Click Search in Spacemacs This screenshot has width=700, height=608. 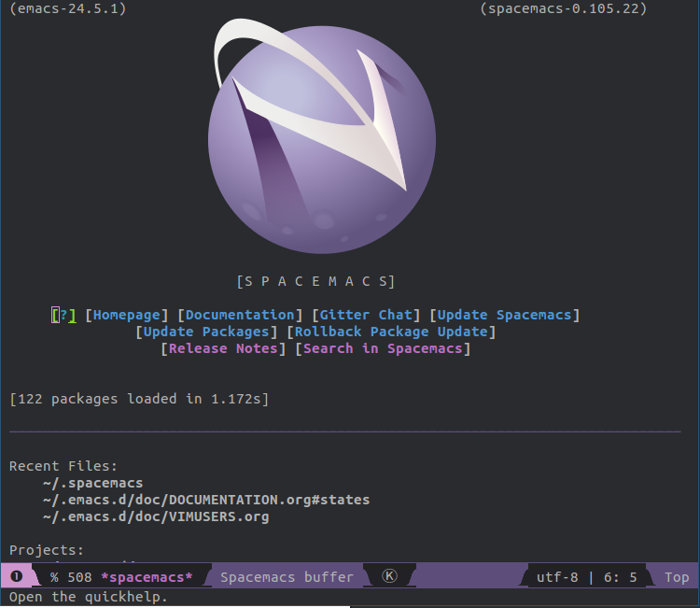383,349
